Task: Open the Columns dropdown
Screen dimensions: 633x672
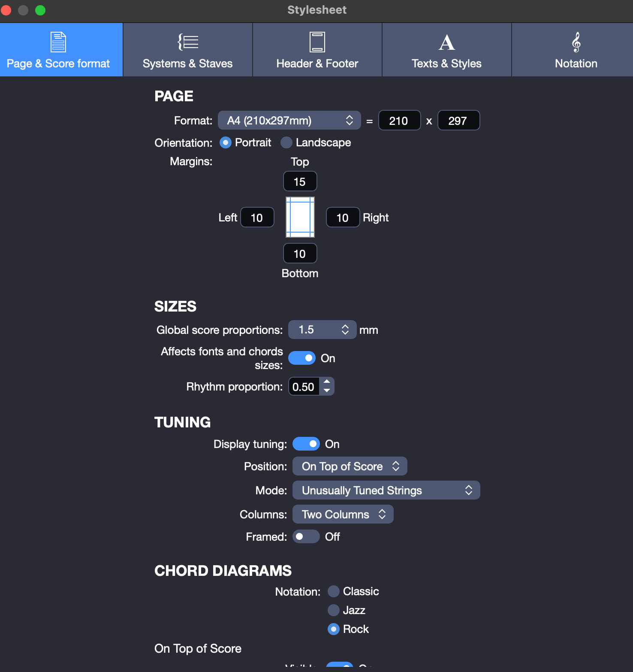Action: click(x=343, y=514)
